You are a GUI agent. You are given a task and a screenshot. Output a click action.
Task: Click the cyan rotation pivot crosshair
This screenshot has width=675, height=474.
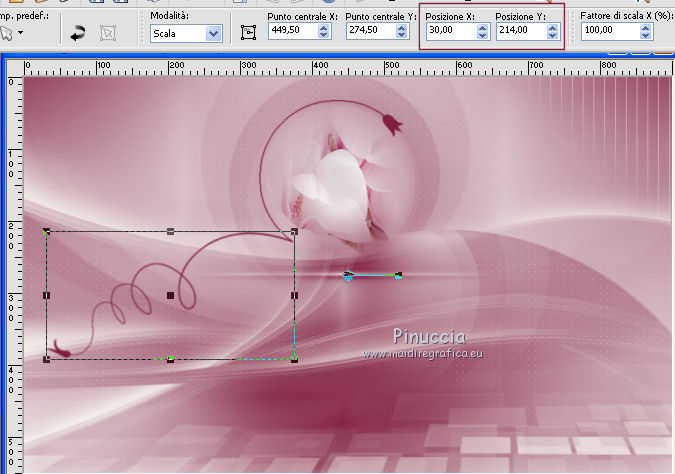[x=348, y=276]
